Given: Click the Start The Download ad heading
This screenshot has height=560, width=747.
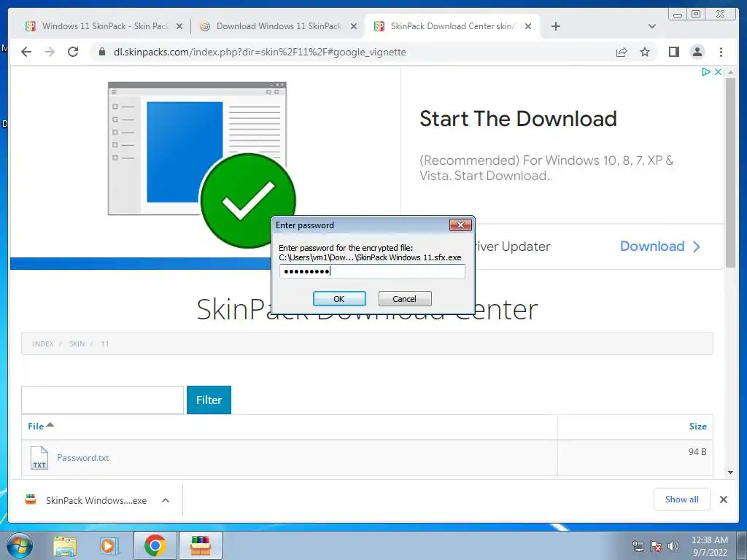Looking at the screenshot, I should [518, 119].
